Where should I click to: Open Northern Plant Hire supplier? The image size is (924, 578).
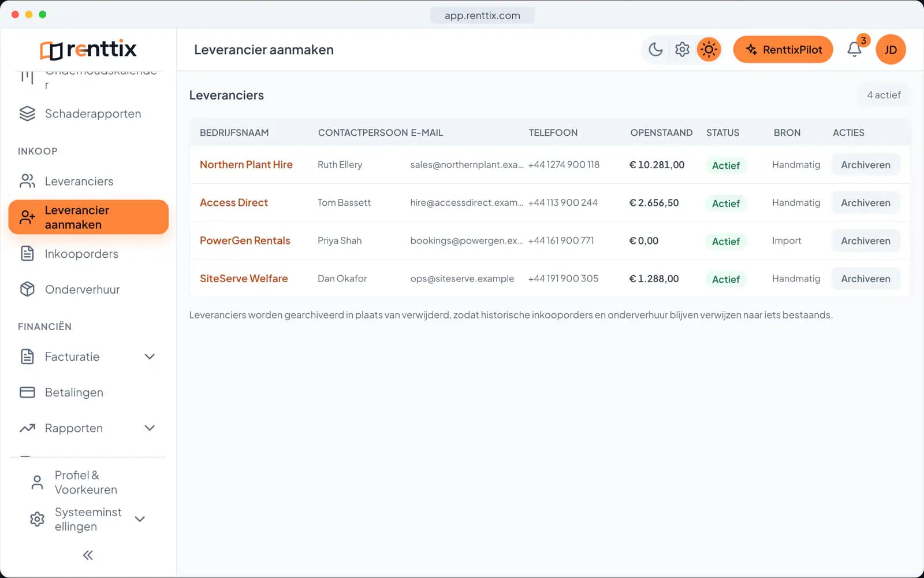point(246,165)
